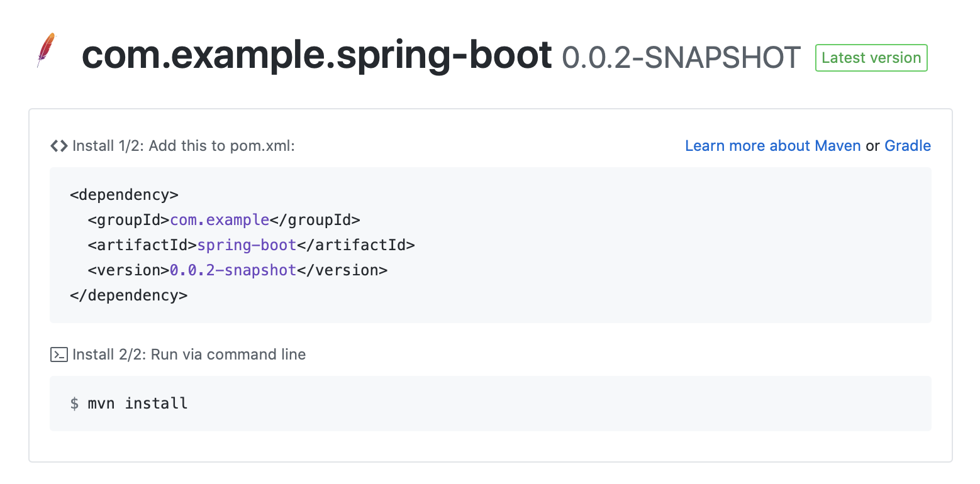Click the Latest version badge

pos(871,58)
